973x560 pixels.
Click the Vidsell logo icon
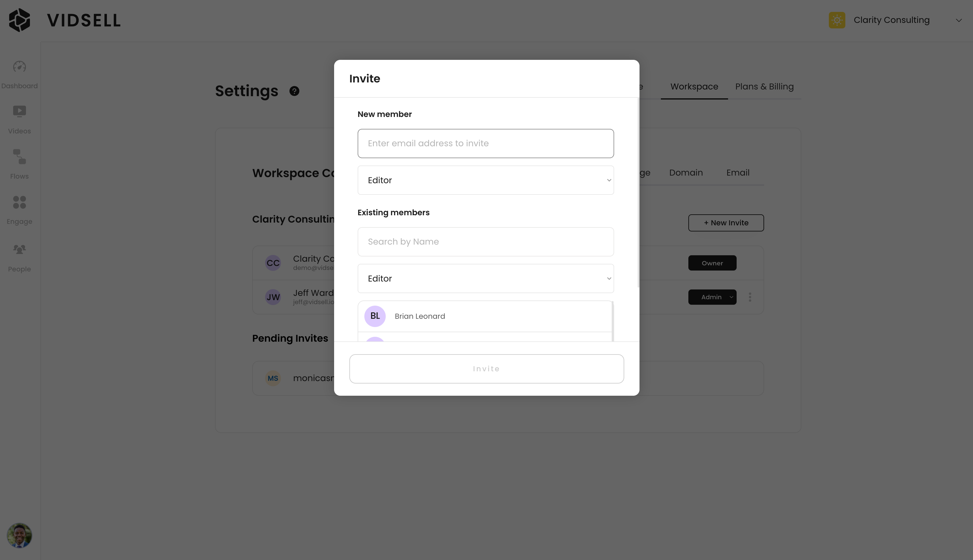tap(20, 20)
